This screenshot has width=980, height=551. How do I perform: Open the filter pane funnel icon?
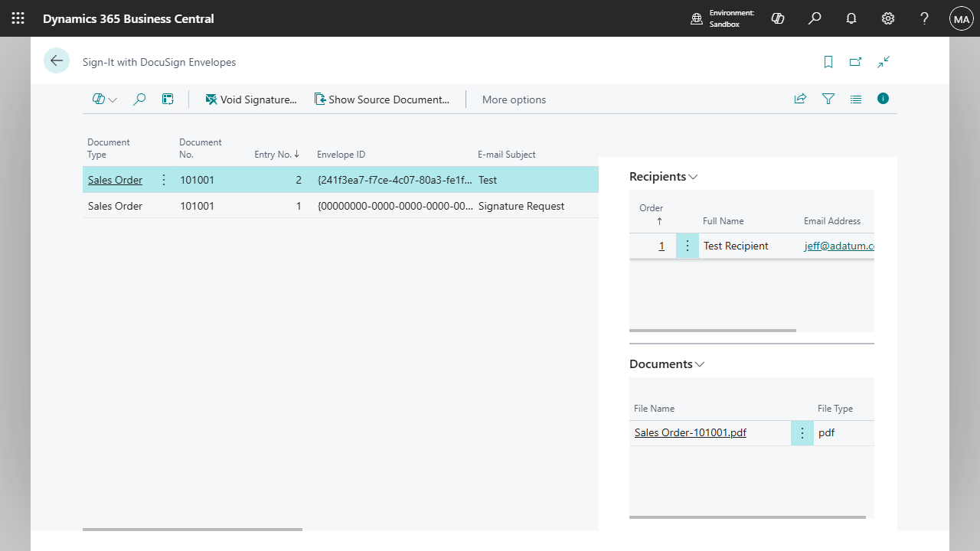pyautogui.click(x=828, y=99)
